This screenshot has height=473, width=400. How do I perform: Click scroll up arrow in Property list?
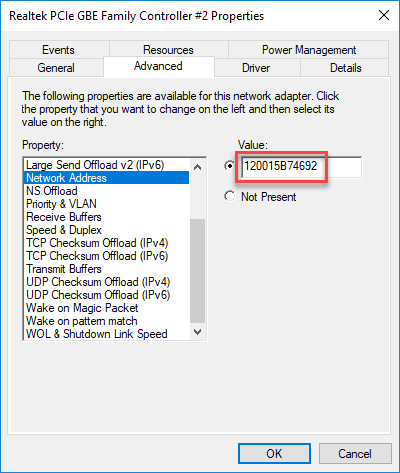197,167
